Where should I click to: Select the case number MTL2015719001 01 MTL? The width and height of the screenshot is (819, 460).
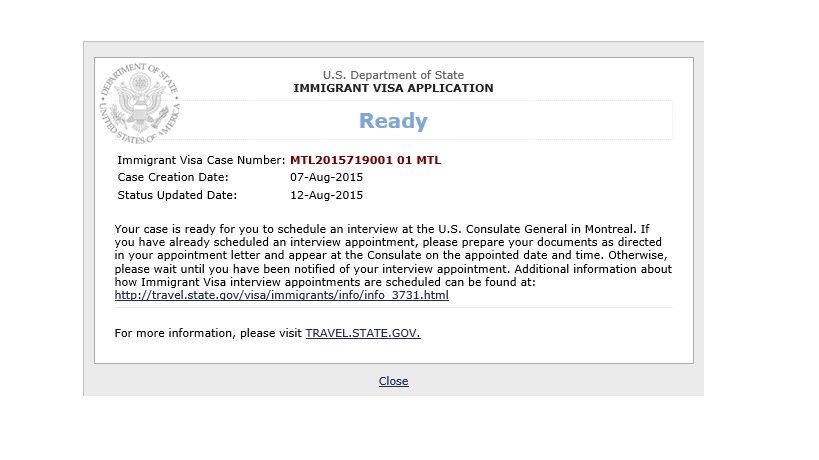tap(366, 160)
